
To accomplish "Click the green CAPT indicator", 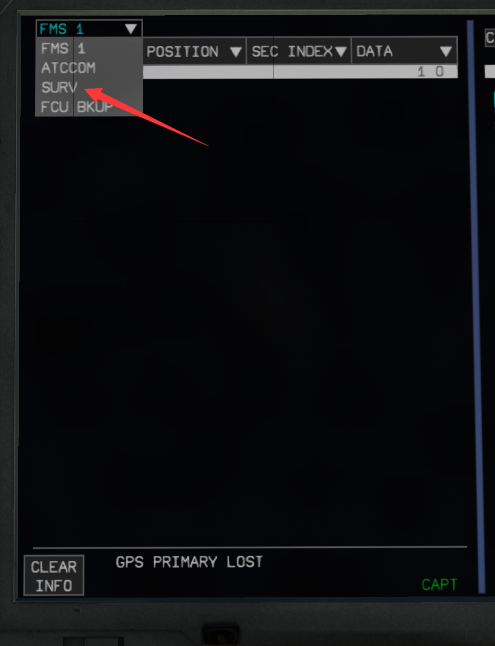I will tap(439, 584).
